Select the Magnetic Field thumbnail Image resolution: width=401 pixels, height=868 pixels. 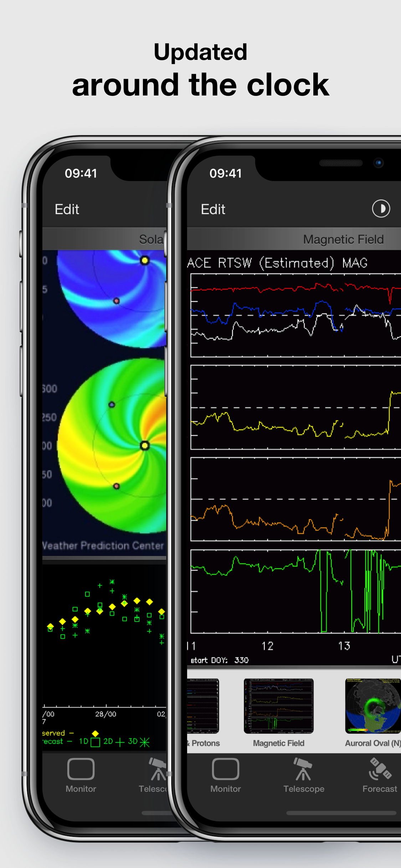[278, 706]
